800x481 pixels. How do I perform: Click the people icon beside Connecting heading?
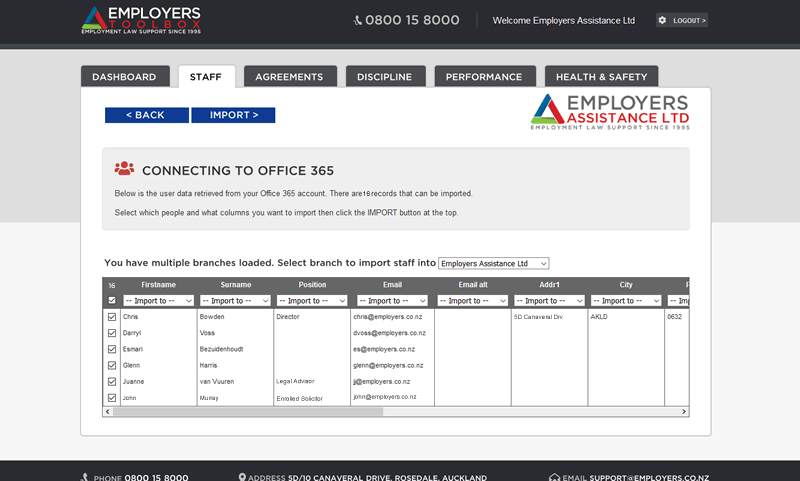pyautogui.click(x=124, y=169)
